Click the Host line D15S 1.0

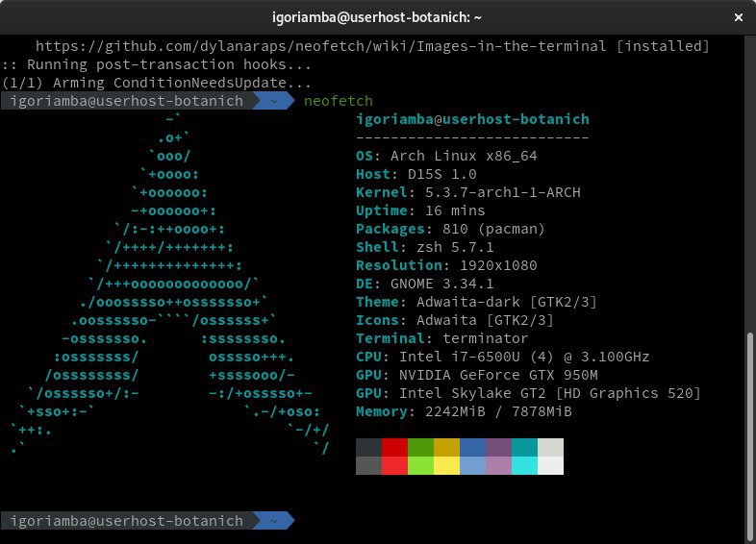click(x=416, y=174)
